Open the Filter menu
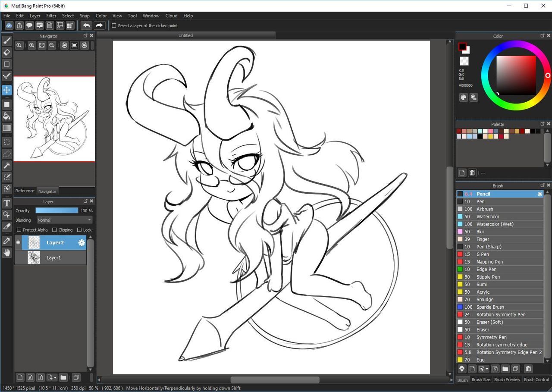This screenshot has width=552, height=392. coord(51,16)
